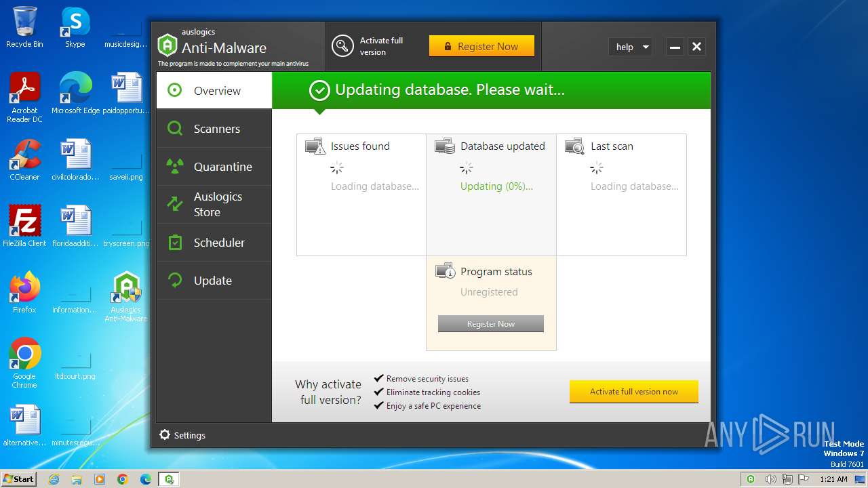Screen dimensions: 868x488
Task: Click Anti-Malware taskbar button
Action: coord(168,479)
